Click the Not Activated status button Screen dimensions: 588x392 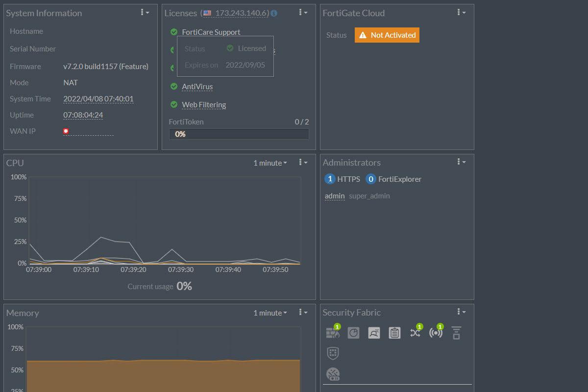387,35
